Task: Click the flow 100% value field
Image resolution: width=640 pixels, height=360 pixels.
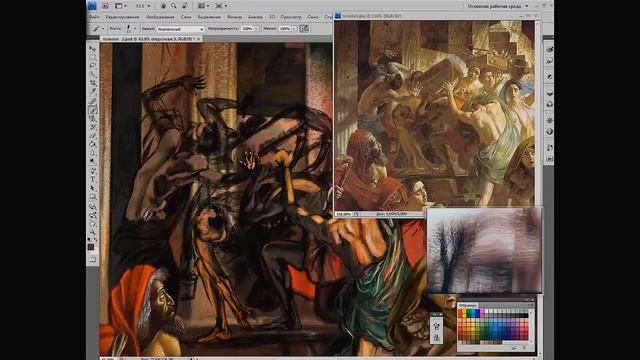Action: pyautogui.click(x=284, y=29)
